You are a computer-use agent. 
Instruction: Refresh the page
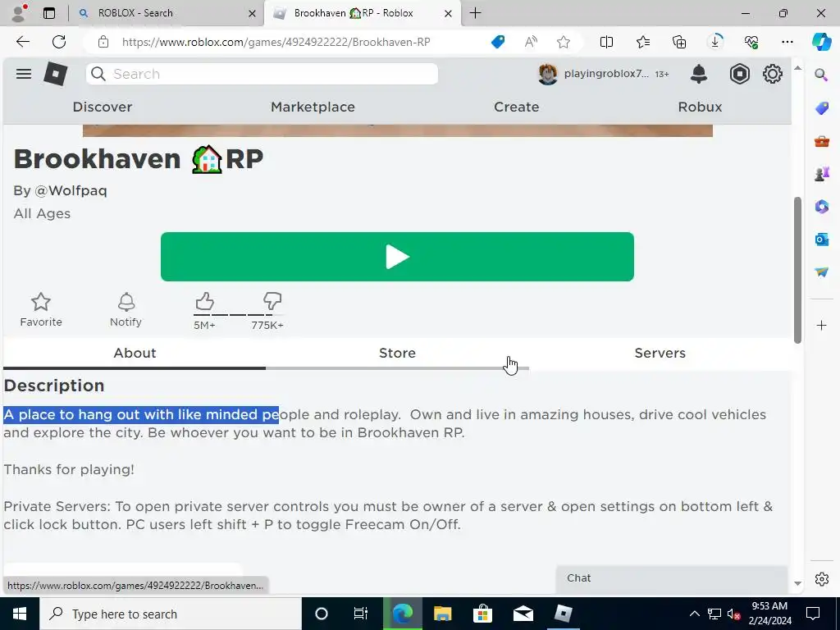pos(59,42)
